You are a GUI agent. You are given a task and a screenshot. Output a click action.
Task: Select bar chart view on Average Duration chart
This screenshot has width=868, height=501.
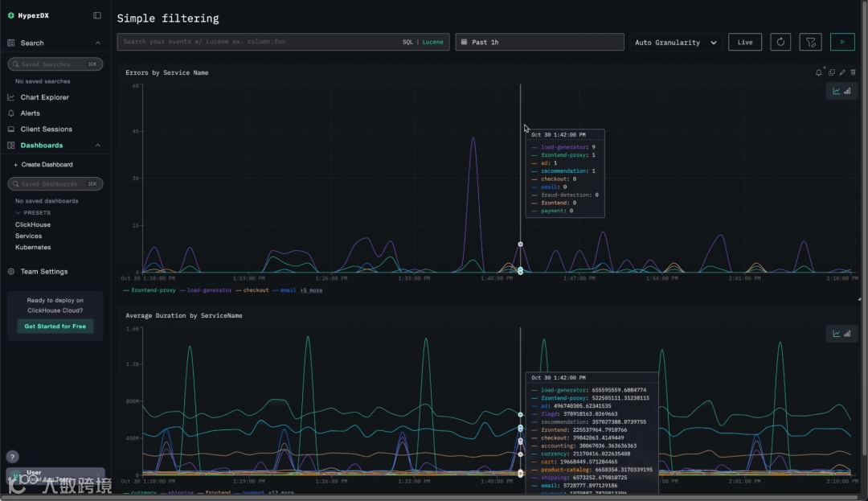click(847, 333)
